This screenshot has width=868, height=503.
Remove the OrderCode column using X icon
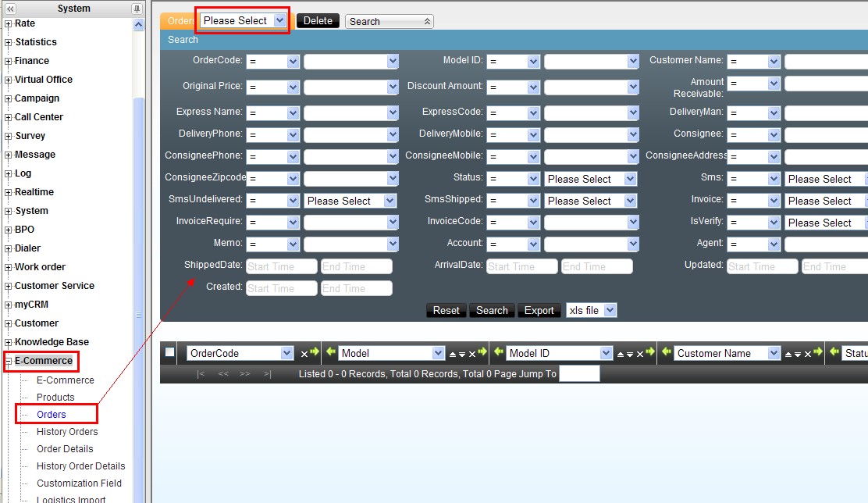coord(304,354)
